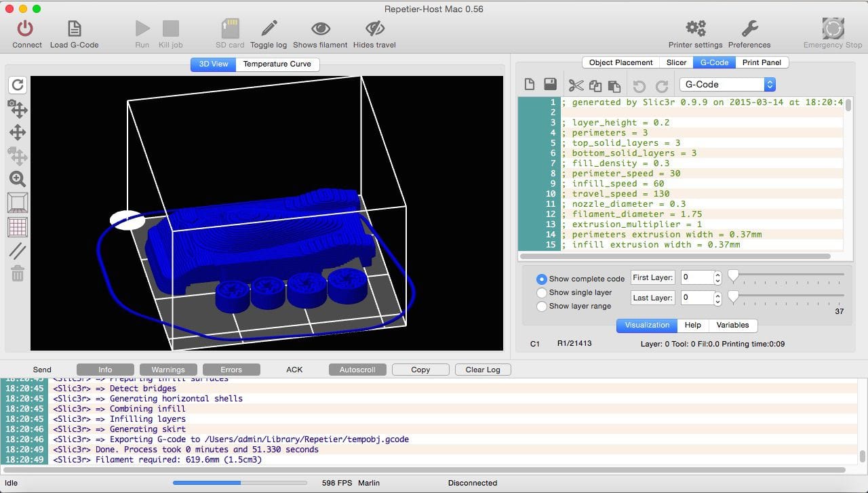The height and width of the screenshot is (493, 868).
Task: Save G-Code with the floppy disk icon
Action: click(550, 85)
